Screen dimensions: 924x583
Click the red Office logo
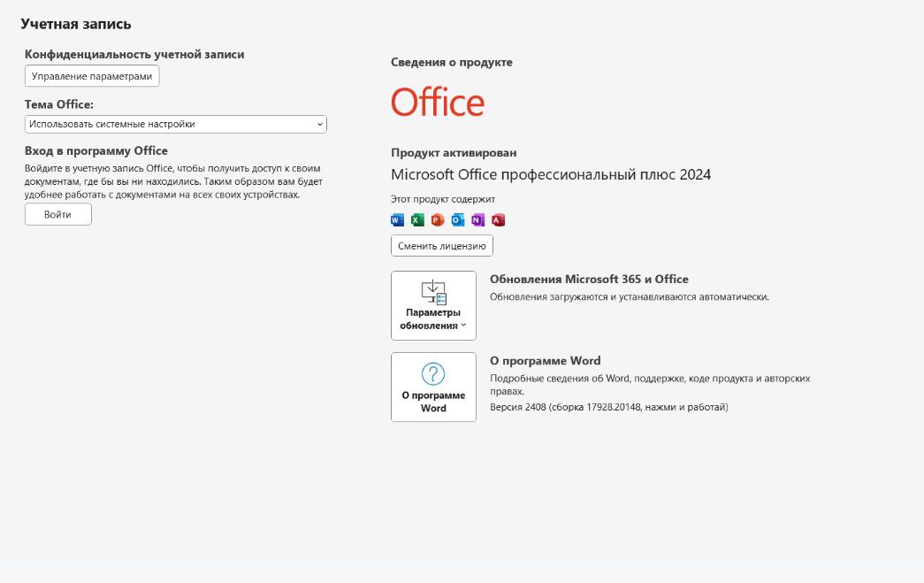point(438,103)
